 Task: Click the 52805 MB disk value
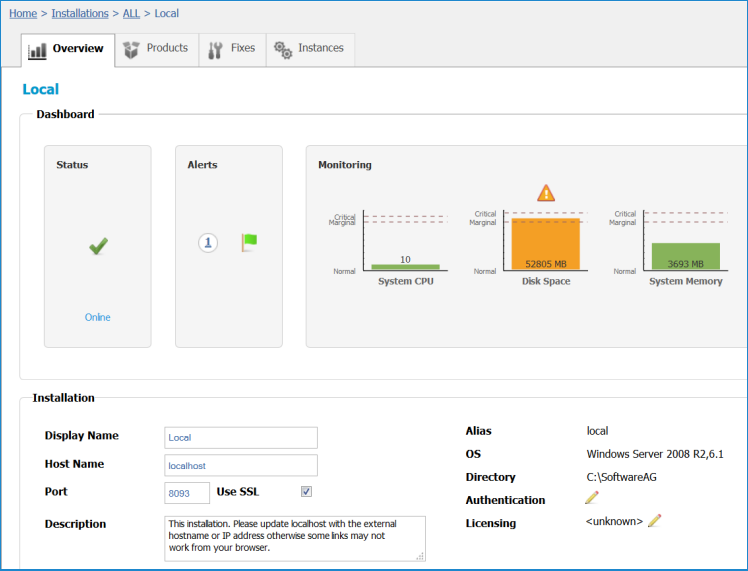pyautogui.click(x=546, y=264)
